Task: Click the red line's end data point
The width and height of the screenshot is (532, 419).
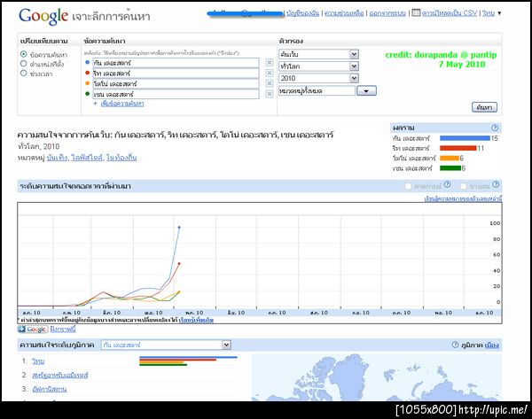Action: coord(179,263)
